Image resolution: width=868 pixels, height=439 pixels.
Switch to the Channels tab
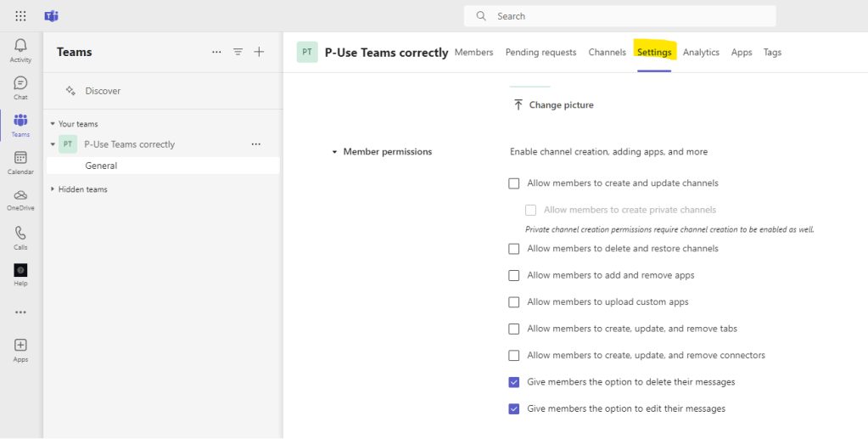coord(607,53)
